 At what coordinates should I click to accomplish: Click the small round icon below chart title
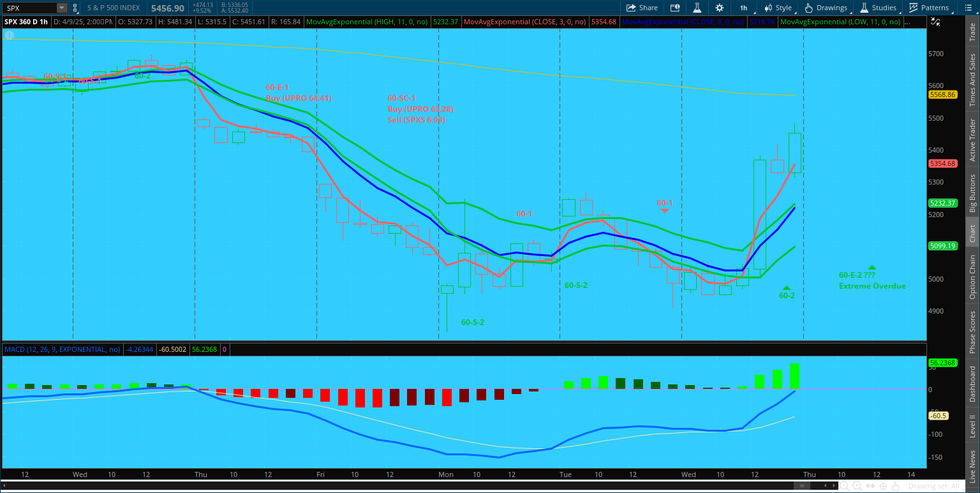click(8, 35)
